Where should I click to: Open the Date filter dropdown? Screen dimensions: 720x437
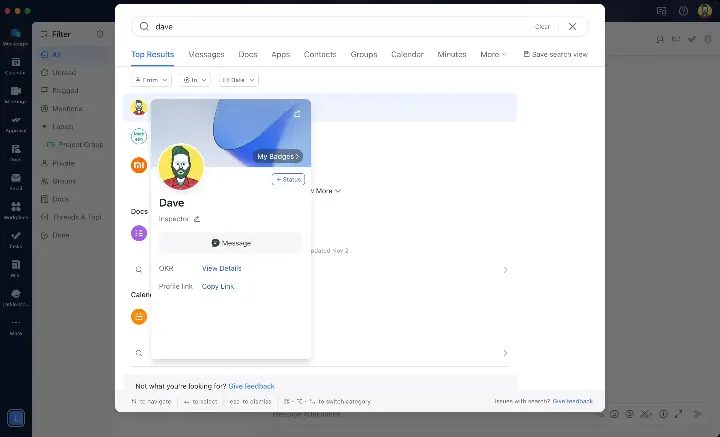pyautogui.click(x=239, y=79)
